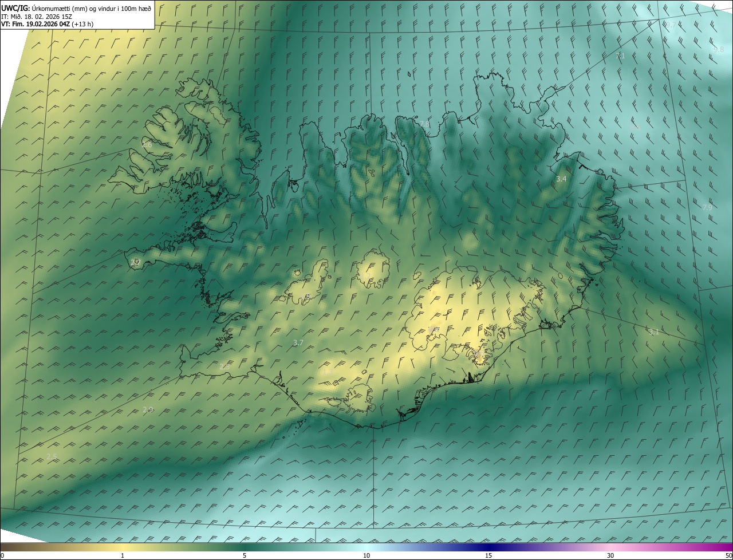Click the 15 tick on the color scale

point(488,555)
